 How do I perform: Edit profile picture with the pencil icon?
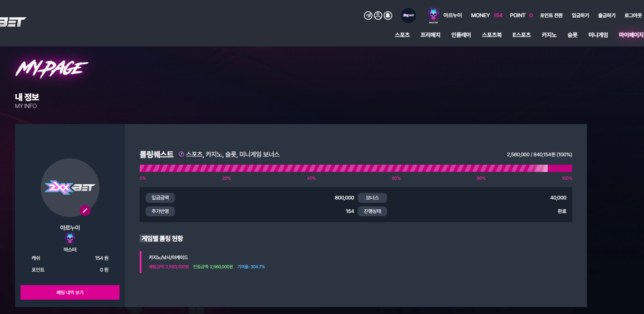85,210
